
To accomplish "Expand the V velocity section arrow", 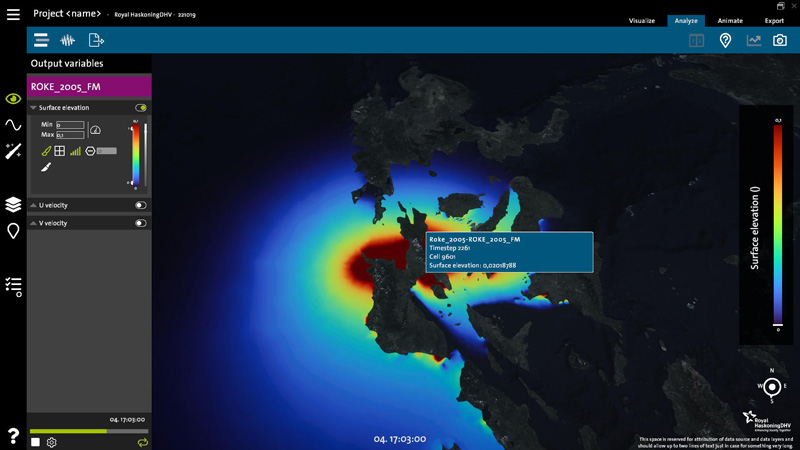I will coord(33,223).
